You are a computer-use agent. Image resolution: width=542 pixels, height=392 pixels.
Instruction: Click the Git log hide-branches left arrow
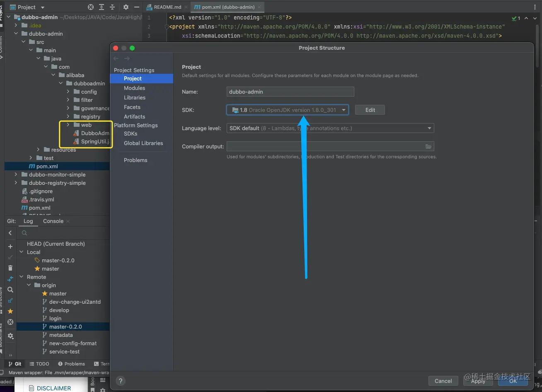click(x=10, y=233)
